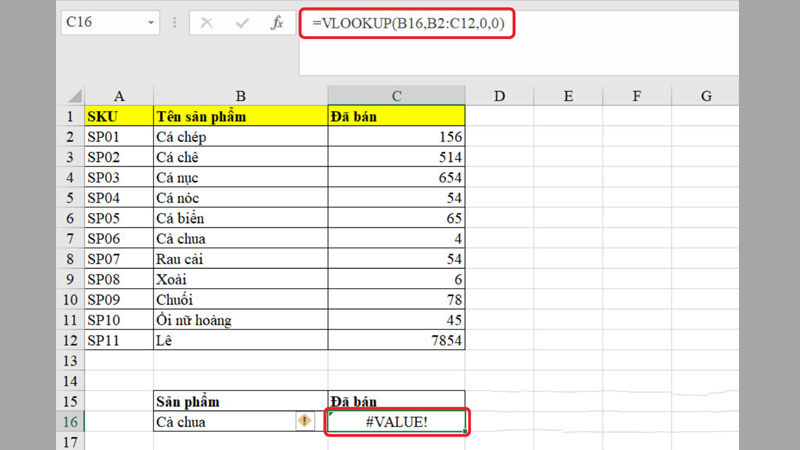This screenshot has height=450, width=800.
Task: Click the value 156 cell
Action: (x=396, y=136)
